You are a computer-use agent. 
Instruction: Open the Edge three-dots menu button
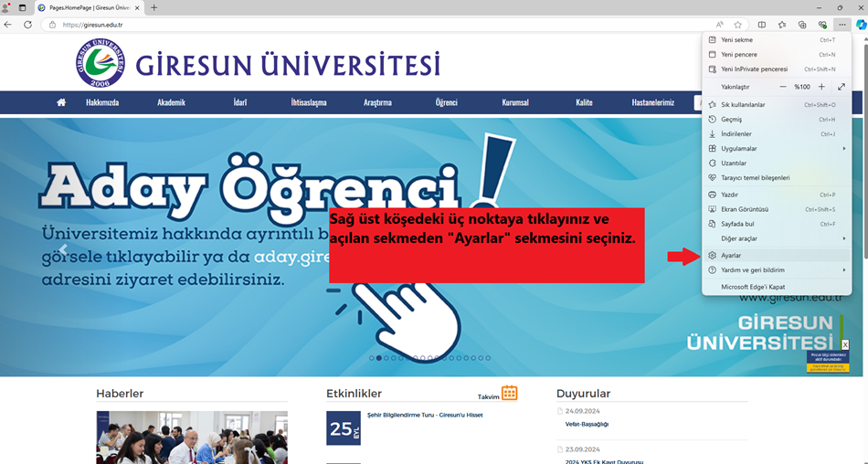842,25
